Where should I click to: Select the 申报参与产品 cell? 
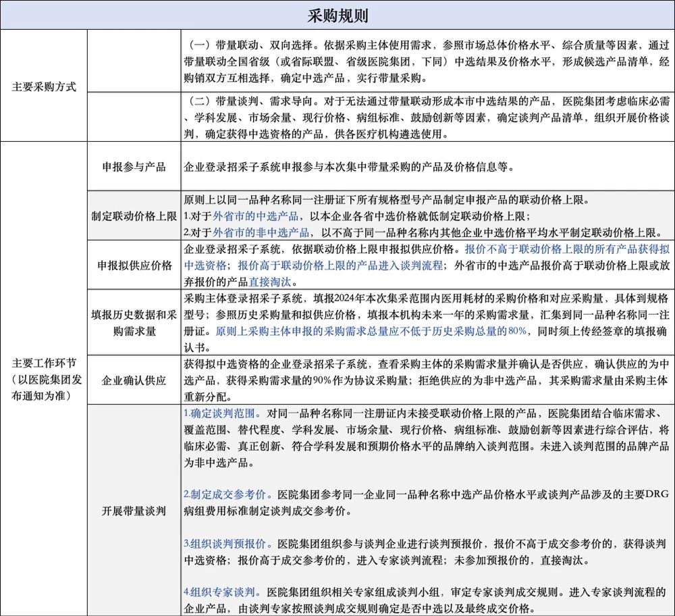[x=134, y=167]
